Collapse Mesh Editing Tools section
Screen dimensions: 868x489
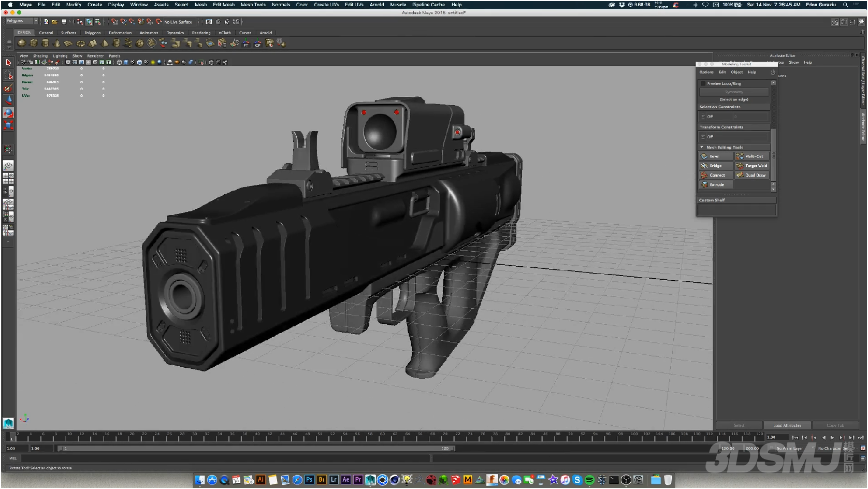pos(702,147)
